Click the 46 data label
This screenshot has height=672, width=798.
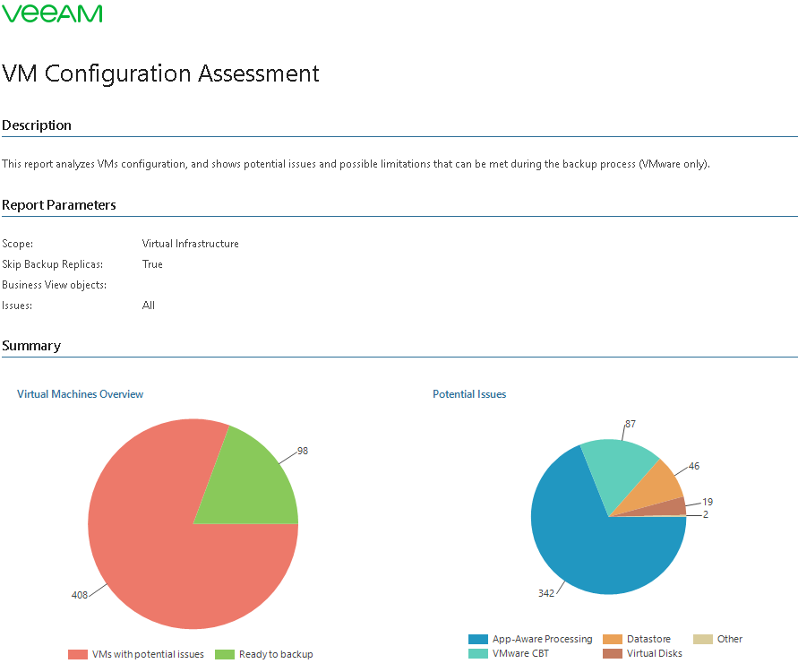pyautogui.click(x=694, y=466)
